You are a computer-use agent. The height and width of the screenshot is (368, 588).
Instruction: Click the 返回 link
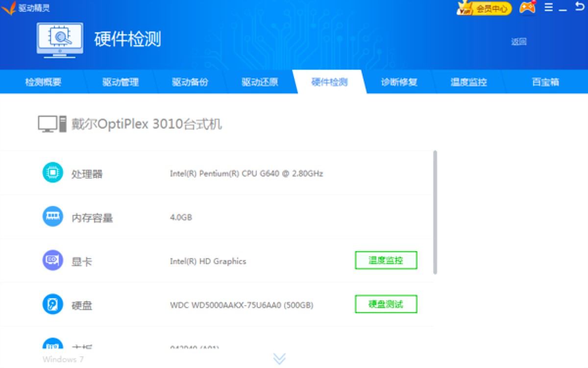point(518,42)
